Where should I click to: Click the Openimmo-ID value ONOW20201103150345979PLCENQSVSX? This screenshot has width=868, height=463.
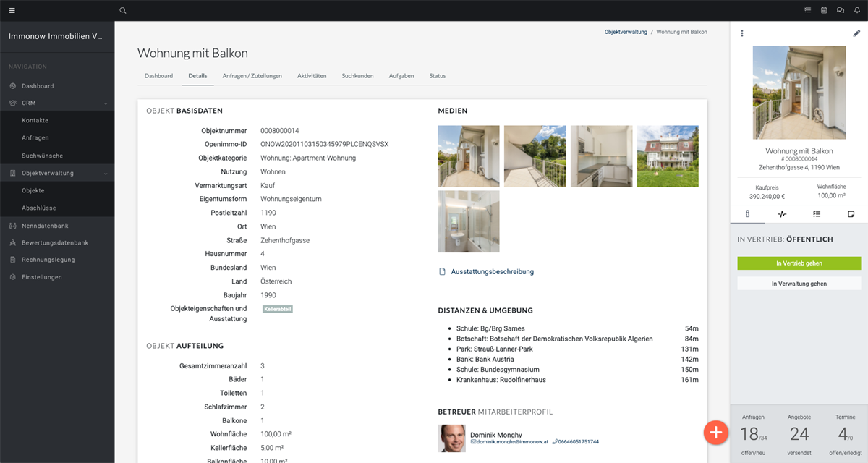pyautogui.click(x=324, y=144)
